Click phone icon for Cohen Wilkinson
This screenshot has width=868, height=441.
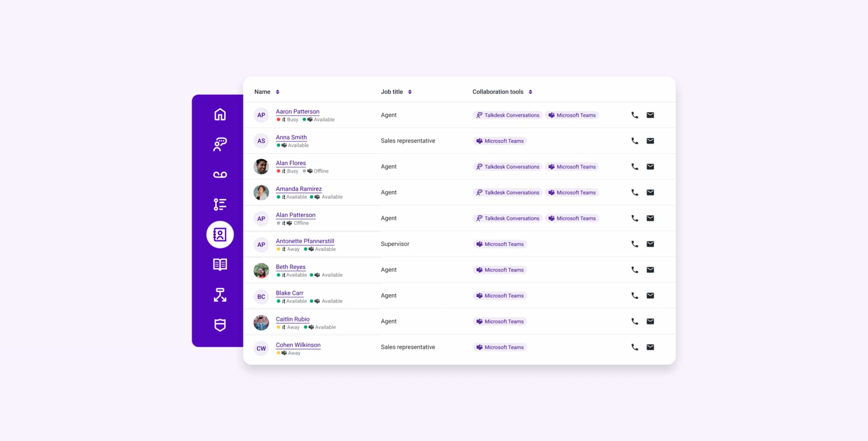[x=635, y=347]
